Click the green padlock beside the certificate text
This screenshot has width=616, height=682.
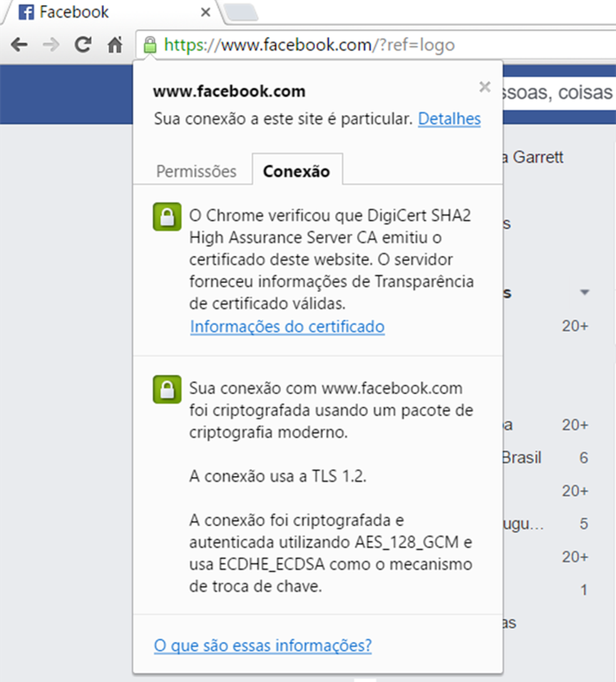pos(166,216)
